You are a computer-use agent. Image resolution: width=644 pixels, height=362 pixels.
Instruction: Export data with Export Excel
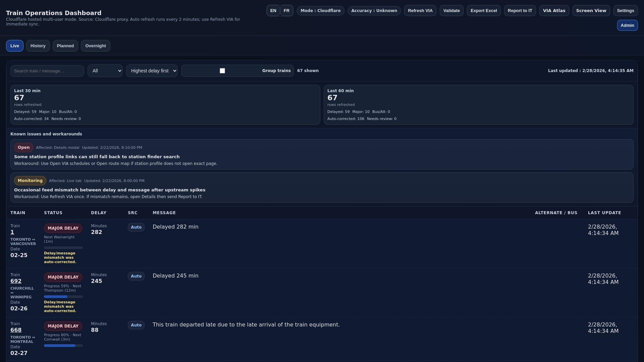[x=484, y=11]
